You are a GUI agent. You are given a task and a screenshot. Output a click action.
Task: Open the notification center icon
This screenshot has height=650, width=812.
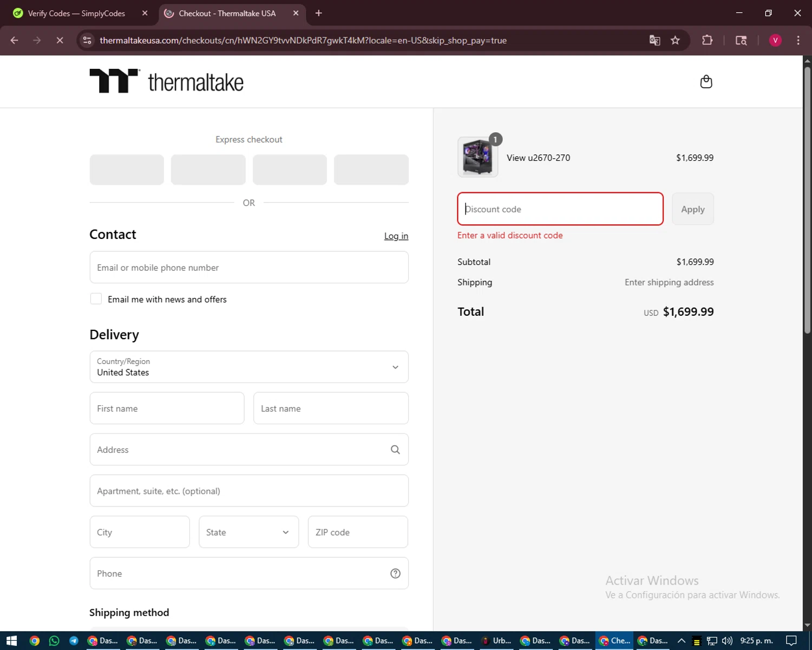(791, 641)
